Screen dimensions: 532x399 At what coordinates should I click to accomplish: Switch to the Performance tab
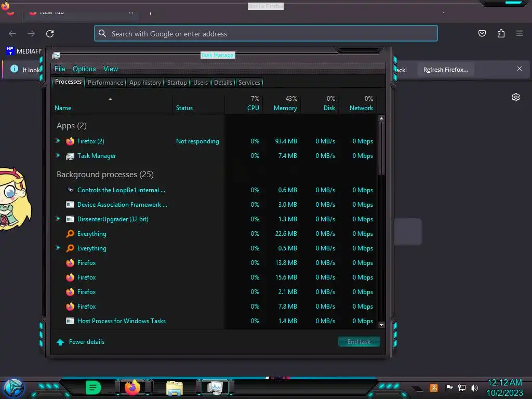105,83
